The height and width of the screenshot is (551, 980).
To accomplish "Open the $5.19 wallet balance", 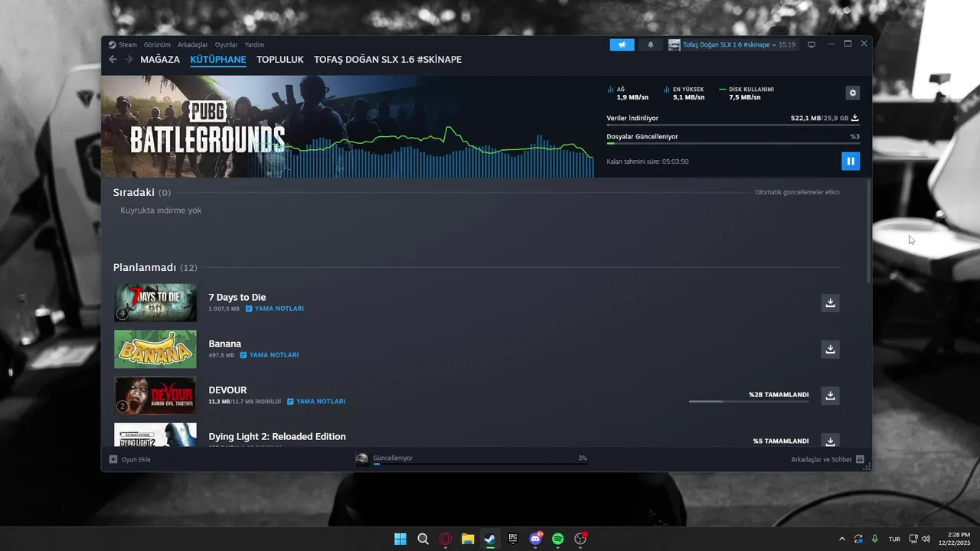I will point(787,44).
